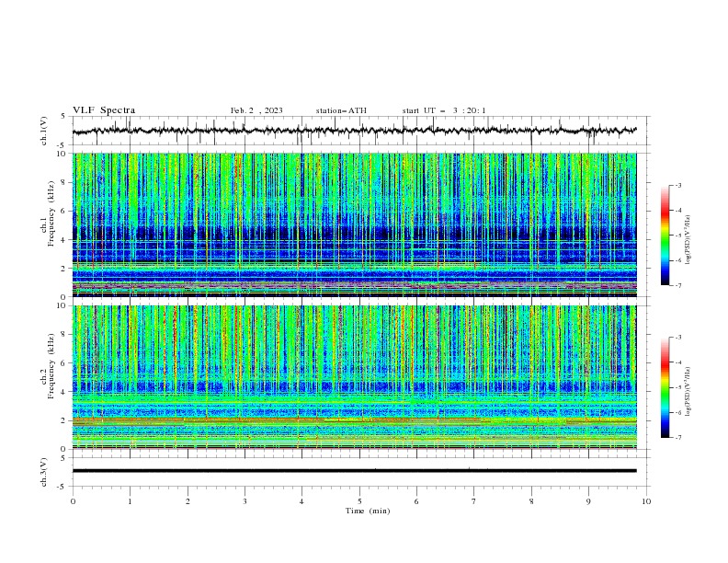
Task: Click the ch.3 flat voltage trace
Action: (354, 471)
